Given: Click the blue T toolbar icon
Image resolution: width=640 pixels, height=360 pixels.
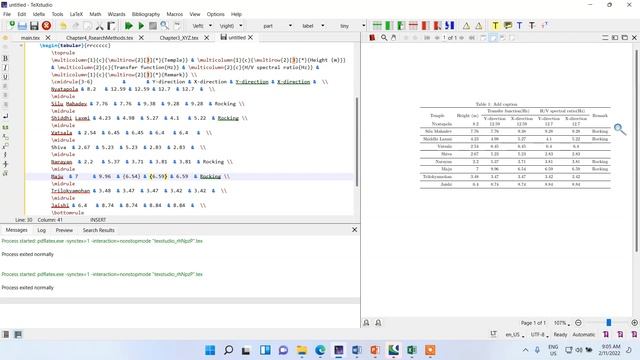Looking at the screenshot, I should pyautogui.click(x=520, y=26).
